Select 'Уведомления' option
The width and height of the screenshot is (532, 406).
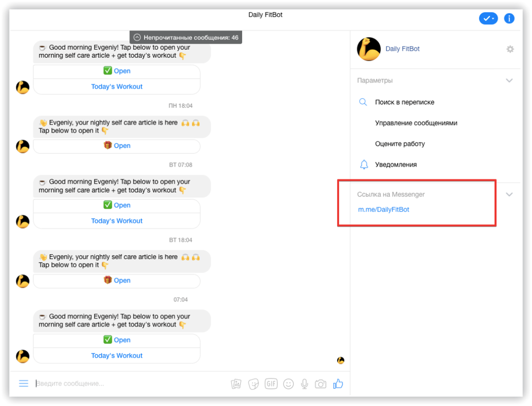pyautogui.click(x=396, y=164)
